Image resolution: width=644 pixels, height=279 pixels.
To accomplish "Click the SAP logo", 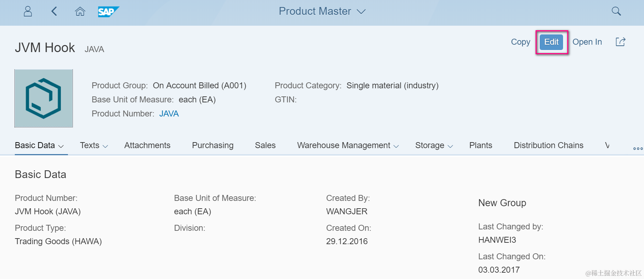I will 108,12.
